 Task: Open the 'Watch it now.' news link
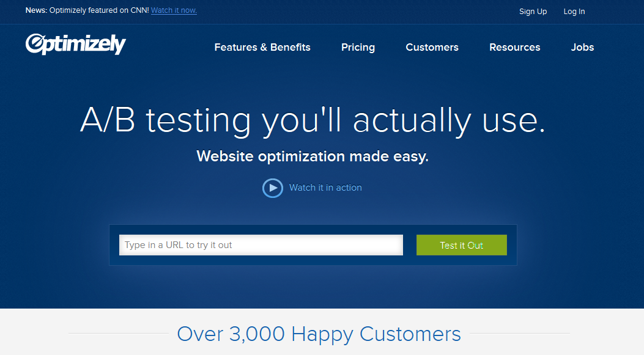click(174, 10)
